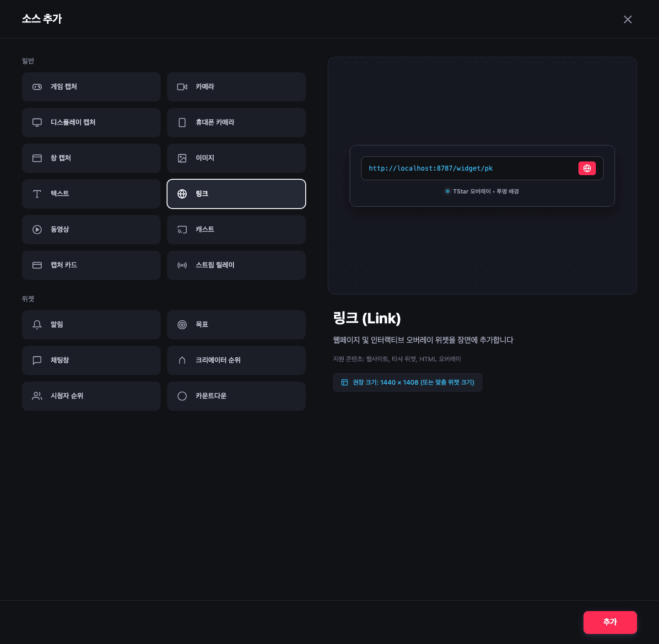Click the 소스 추가 dialog title
Viewport: 659px width, 644px height.
tap(42, 19)
